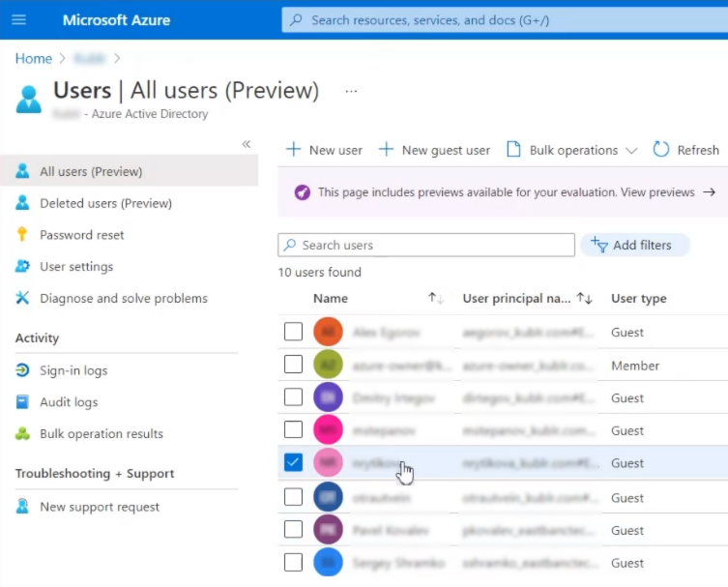Screen dimensions: 728x587
Task: Click the orange user avatar
Action: [328, 332]
